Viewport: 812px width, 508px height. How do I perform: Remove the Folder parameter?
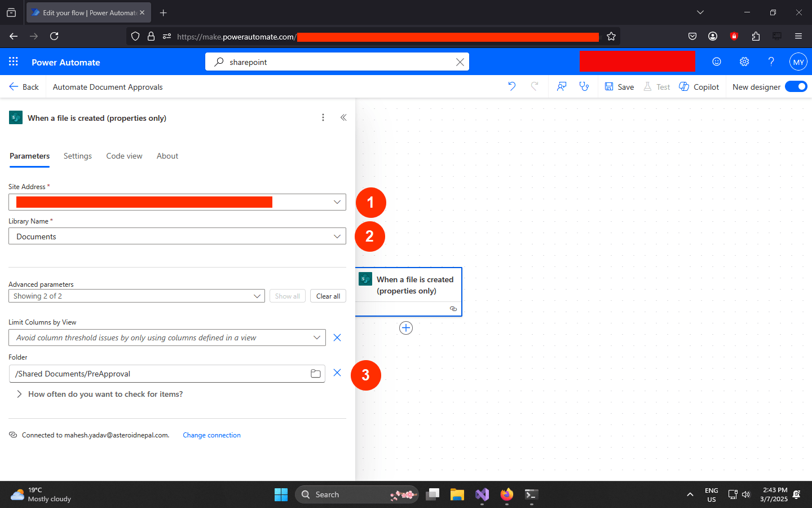[x=337, y=373]
